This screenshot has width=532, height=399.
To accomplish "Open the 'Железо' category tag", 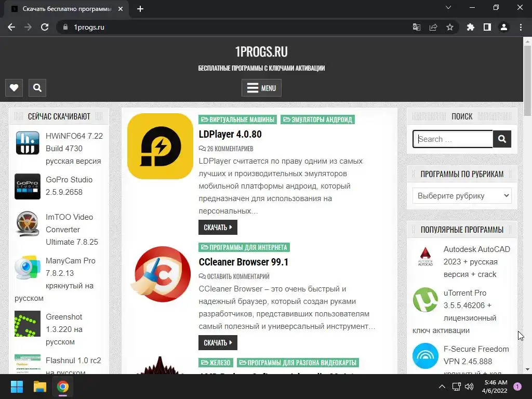I will pos(216,363).
